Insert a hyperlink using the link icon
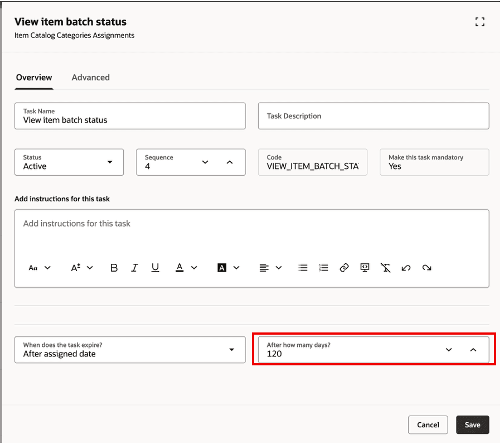This screenshot has height=444, width=504. (344, 267)
